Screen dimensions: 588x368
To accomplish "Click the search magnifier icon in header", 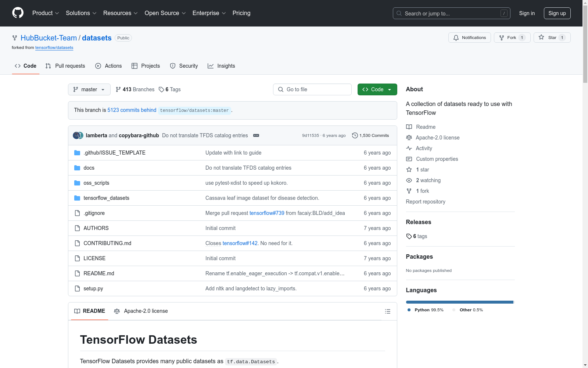I will (x=399, y=13).
